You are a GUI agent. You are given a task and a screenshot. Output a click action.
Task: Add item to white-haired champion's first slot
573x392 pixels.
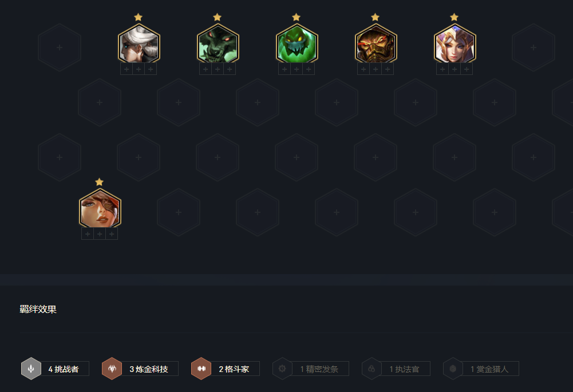(x=127, y=69)
